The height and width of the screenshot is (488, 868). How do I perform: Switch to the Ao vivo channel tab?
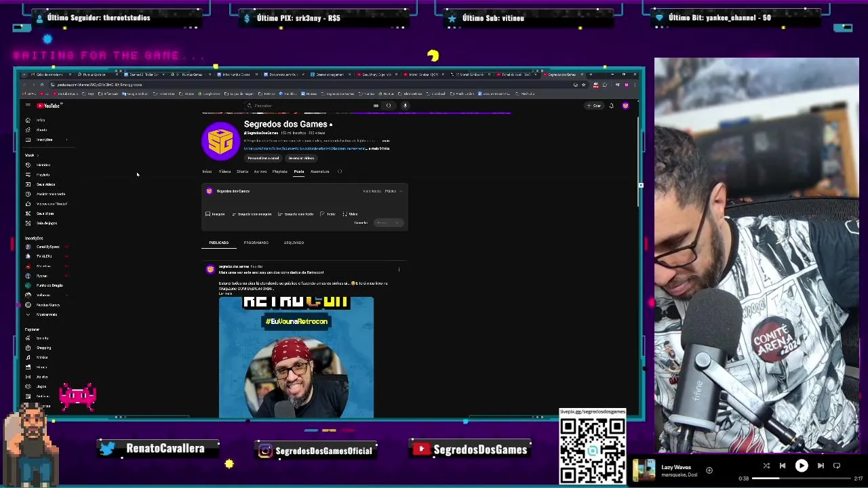tap(260, 171)
